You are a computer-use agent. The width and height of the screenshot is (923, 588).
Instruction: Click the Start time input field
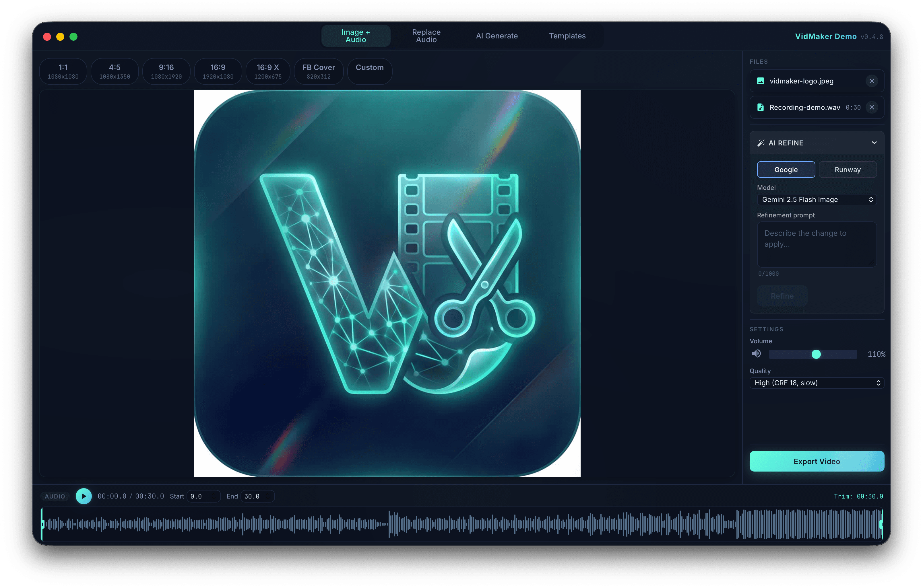[203, 496]
